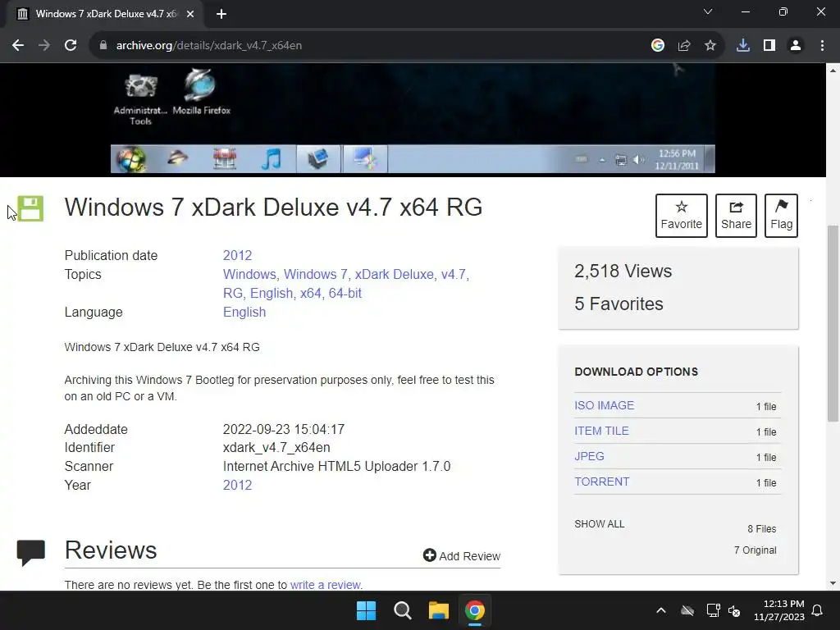Download the ITEM TILE file
This screenshot has width=840, height=630.
[x=601, y=431]
